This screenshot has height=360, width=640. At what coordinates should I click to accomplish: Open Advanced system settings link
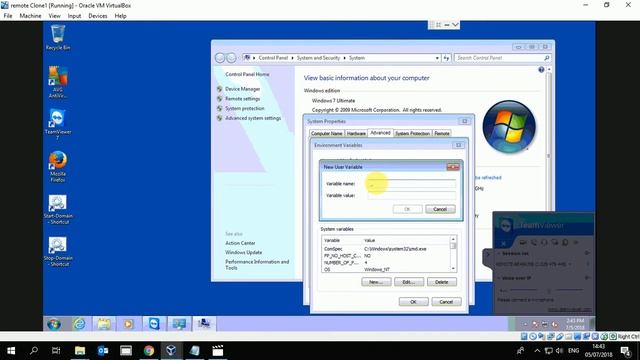253,118
